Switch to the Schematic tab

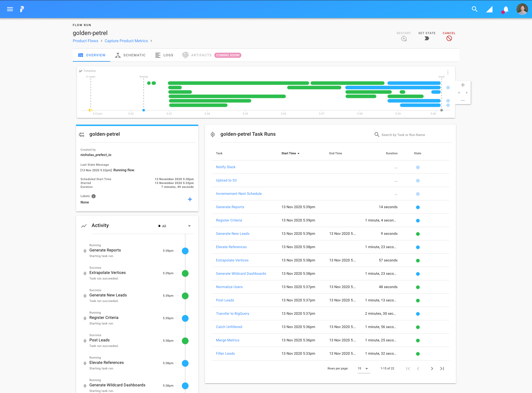[x=131, y=55]
